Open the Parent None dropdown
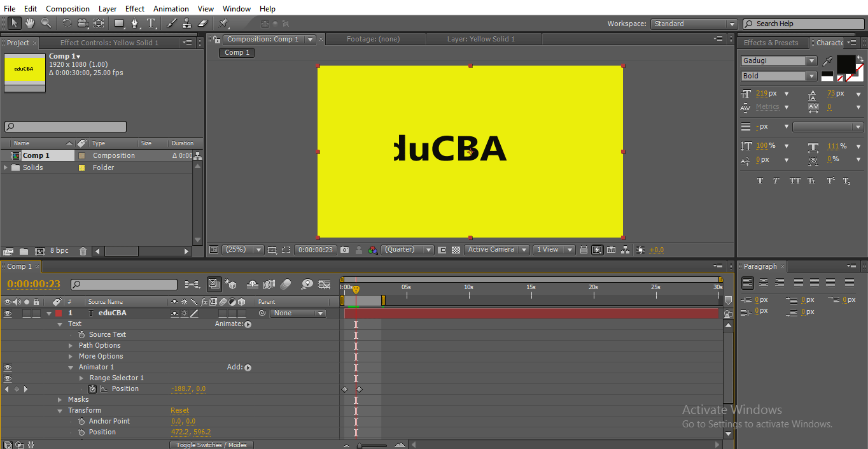The height and width of the screenshot is (449, 868). pos(298,313)
